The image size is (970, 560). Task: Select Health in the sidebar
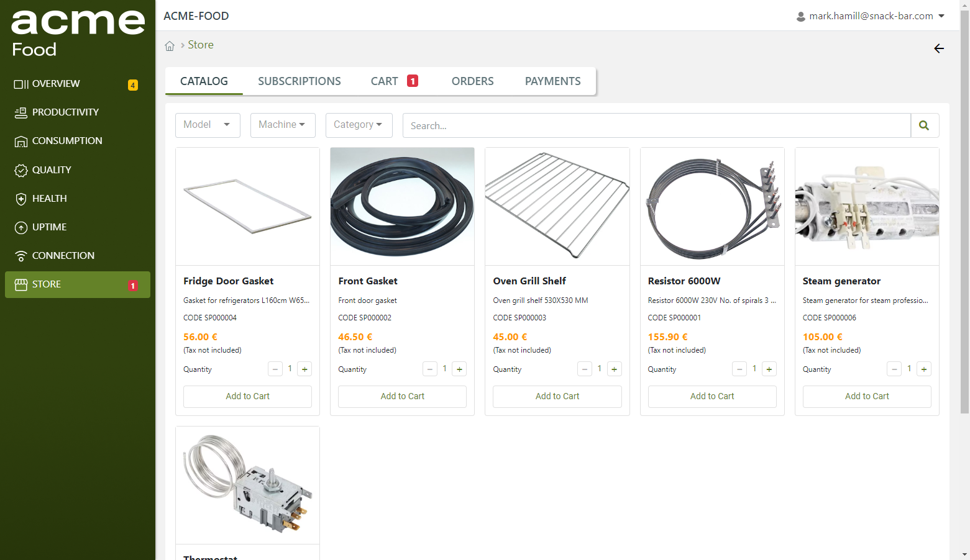78,199
